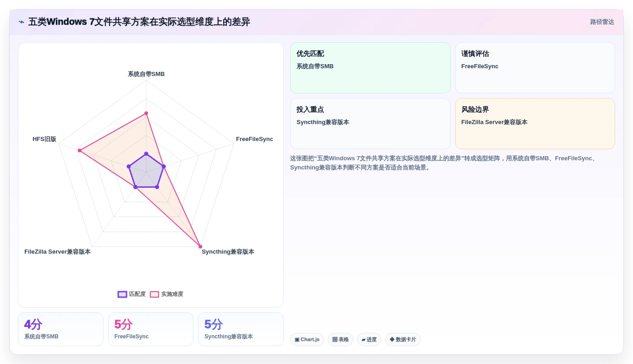Click FileZilla Server兼容版本 text in 风险边界 card
Screen dimensions: 633x364
tap(494, 122)
